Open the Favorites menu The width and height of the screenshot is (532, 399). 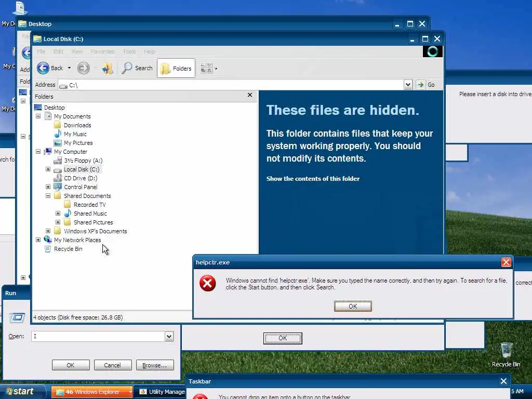point(102,51)
